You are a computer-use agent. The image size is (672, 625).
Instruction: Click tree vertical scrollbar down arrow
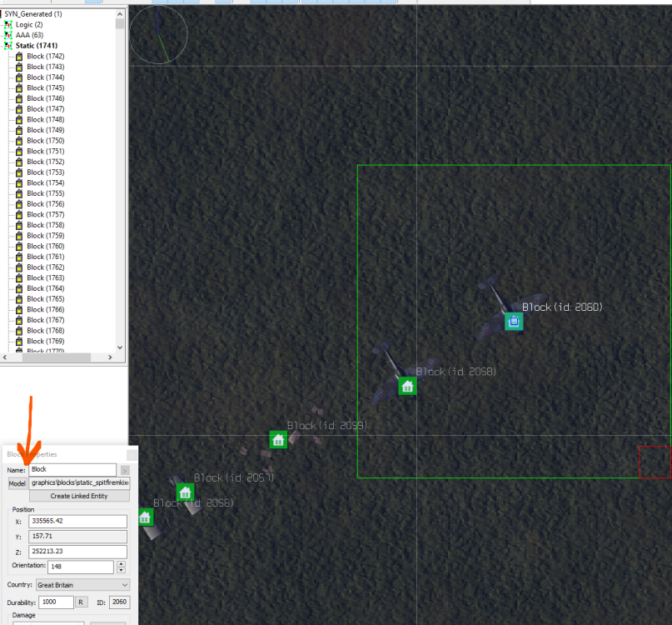pos(120,347)
